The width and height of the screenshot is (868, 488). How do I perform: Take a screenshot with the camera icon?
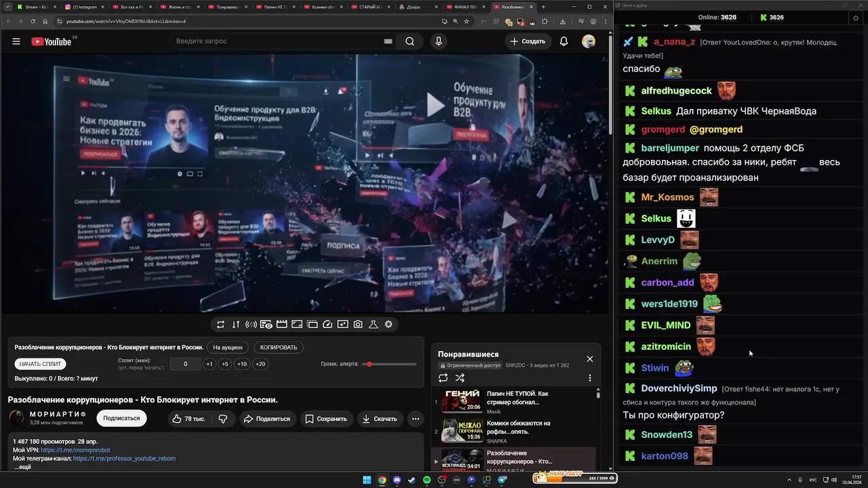[358, 324]
